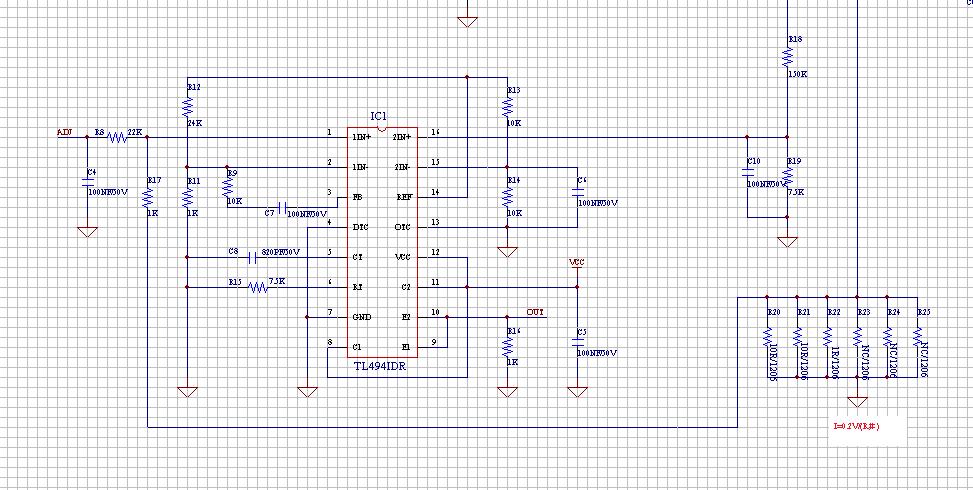The height and width of the screenshot is (490, 973).
Task: Click the 2IN+ pin label on IC1
Action: (x=403, y=137)
